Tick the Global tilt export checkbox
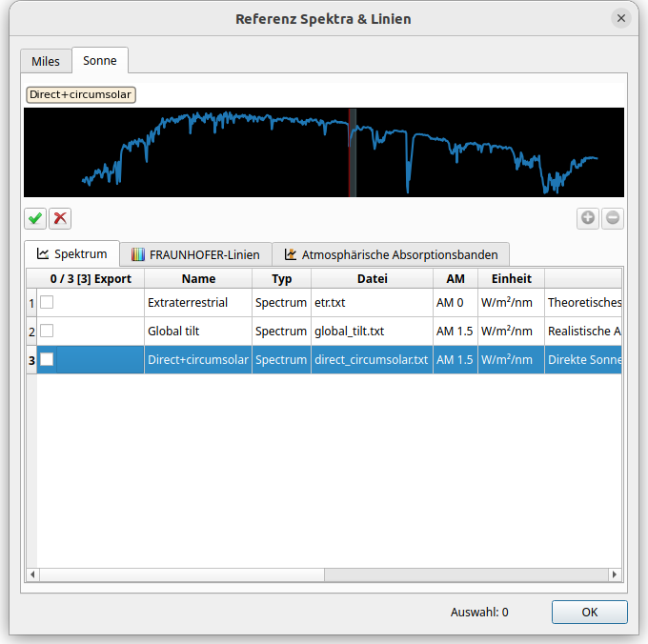This screenshot has height=644, width=648. tap(47, 332)
